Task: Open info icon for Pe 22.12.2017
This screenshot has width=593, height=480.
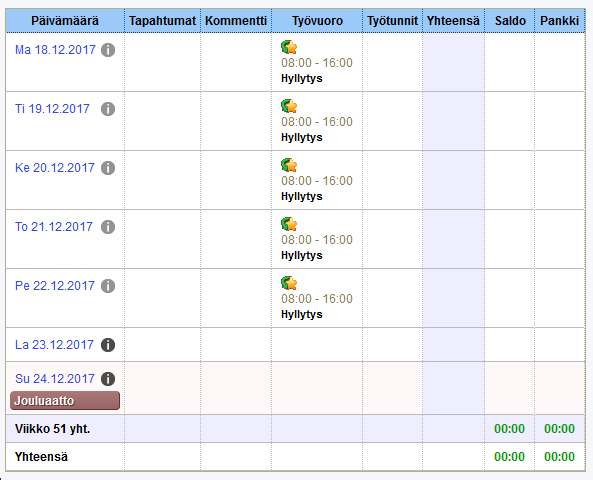Action: pos(108,286)
